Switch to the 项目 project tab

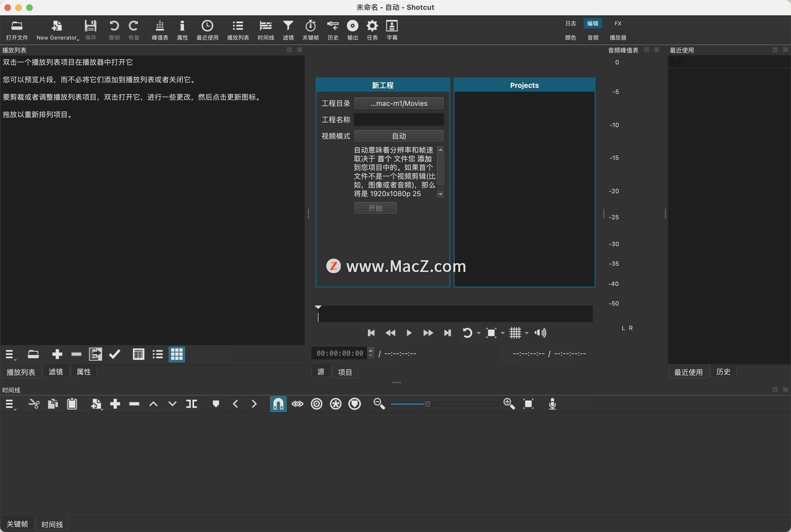[345, 372]
